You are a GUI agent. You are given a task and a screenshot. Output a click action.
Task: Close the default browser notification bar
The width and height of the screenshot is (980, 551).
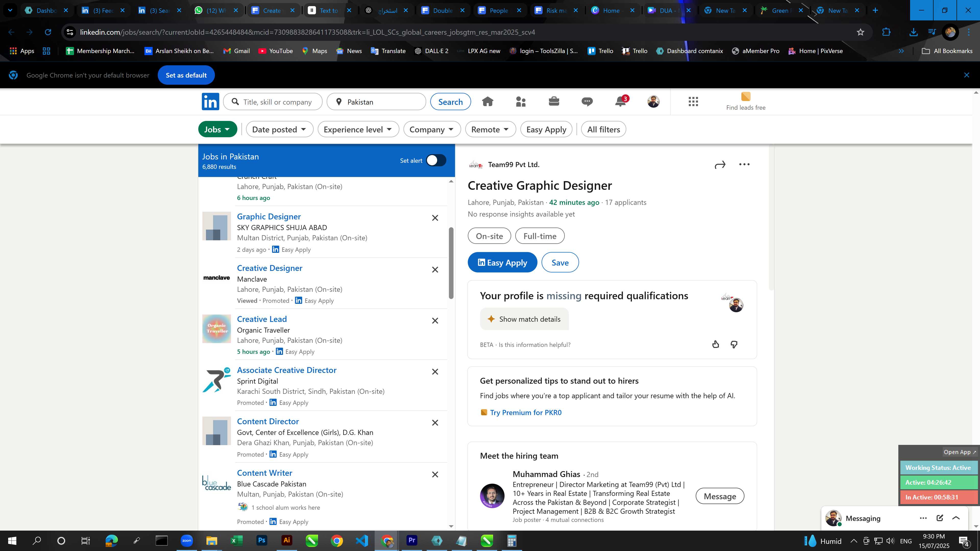click(x=967, y=75)
